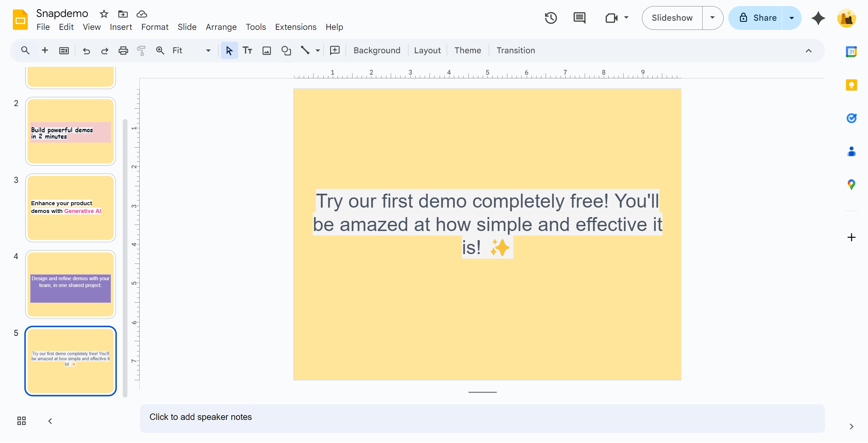The height and width of the screenshot is (443, 868).
Task: Open Google Keep side panel
Action: tap(851, 85)
